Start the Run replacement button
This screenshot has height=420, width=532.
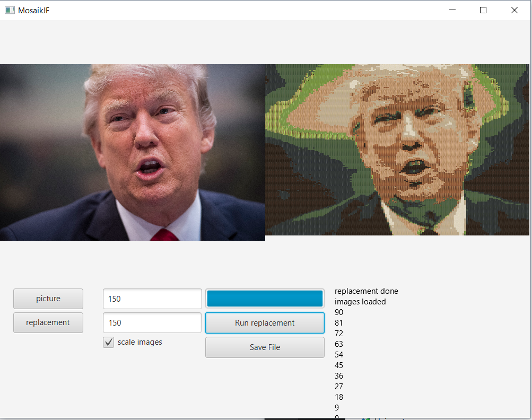point(265,322)
